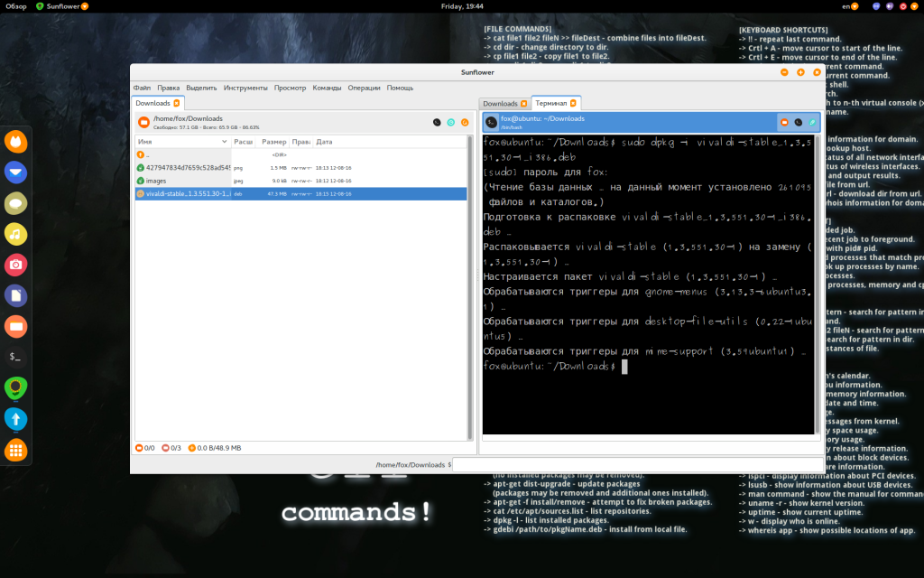
Task: Switch to the Терминал tab
Action: [x=551, y=103]
